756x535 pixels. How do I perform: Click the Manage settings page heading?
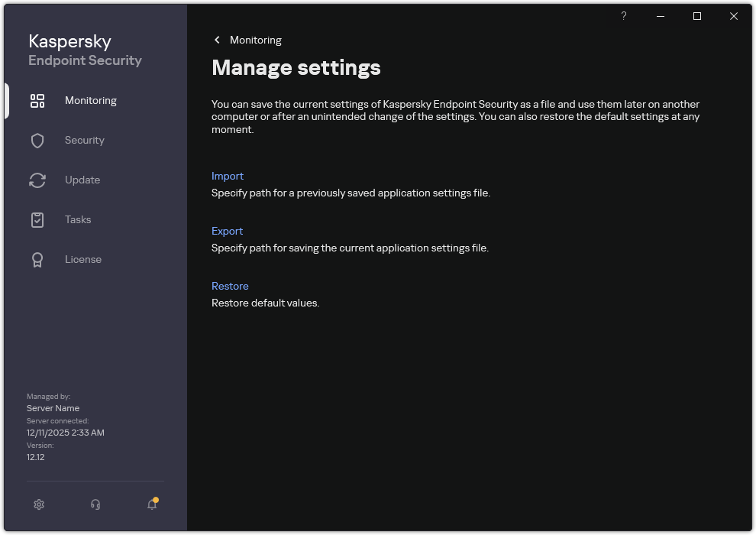(296, 68)
